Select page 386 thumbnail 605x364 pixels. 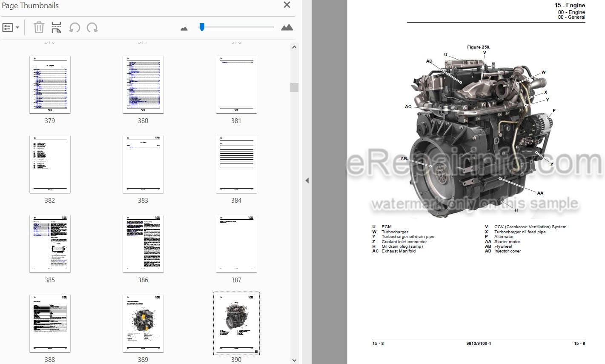click(143, 244)
